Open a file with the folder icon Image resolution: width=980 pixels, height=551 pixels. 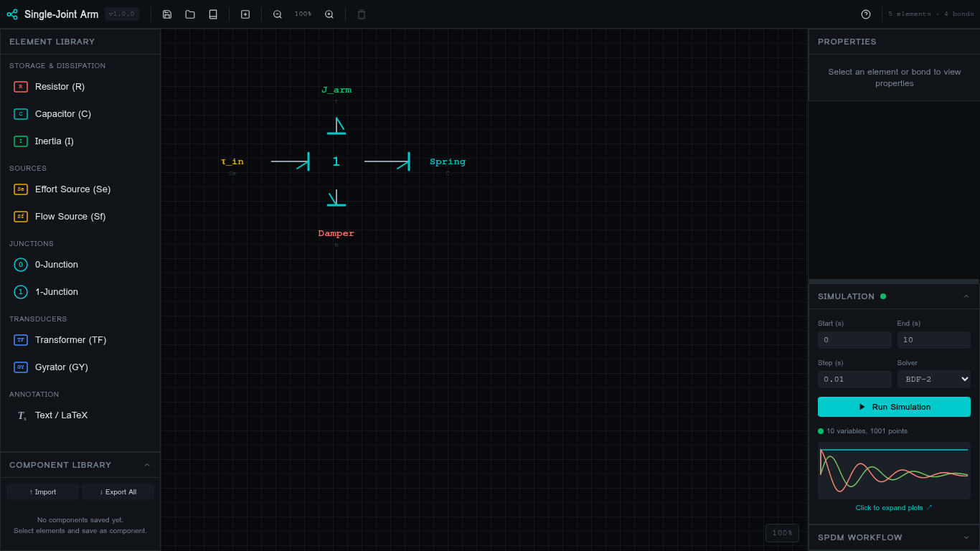(x=190, y=14)
